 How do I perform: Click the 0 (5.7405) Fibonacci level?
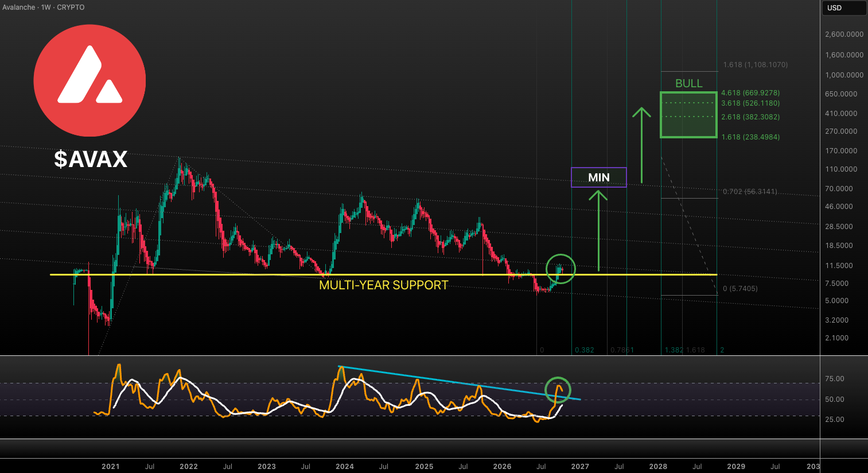740,289
